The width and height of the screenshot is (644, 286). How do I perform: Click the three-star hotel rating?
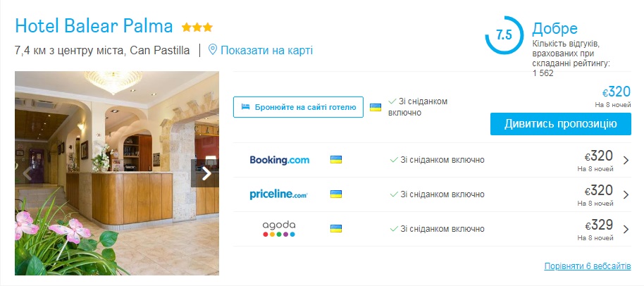point(197,27)
